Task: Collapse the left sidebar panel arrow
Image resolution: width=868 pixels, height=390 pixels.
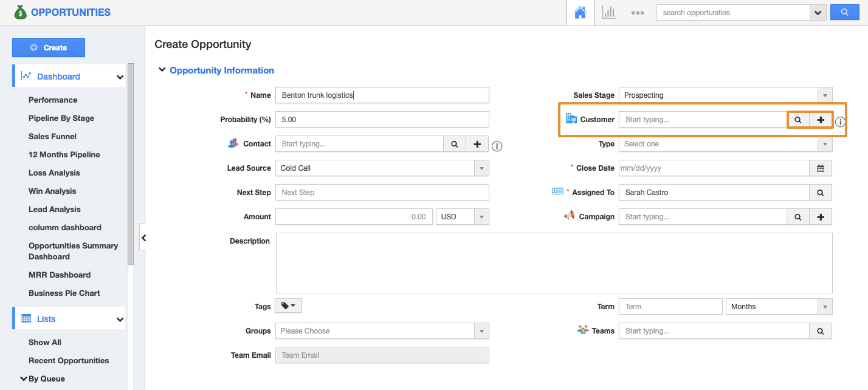Action: [x=143, y=238]
